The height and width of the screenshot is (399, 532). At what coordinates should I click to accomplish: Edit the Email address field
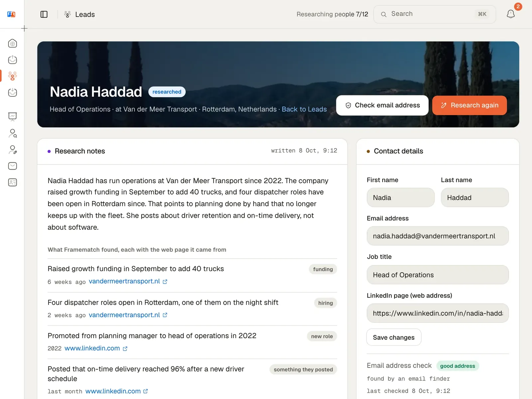point(438,236)
